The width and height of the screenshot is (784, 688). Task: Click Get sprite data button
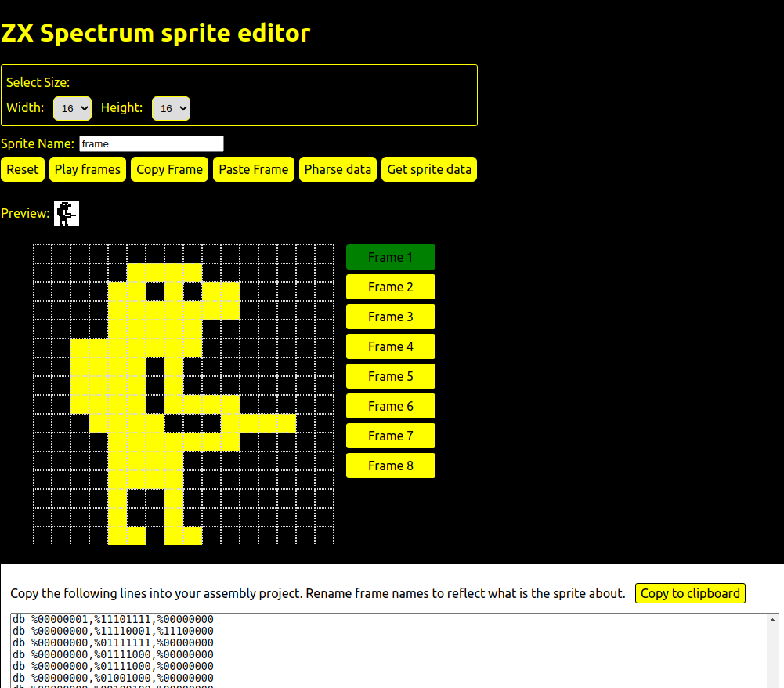tap(429, 169)
